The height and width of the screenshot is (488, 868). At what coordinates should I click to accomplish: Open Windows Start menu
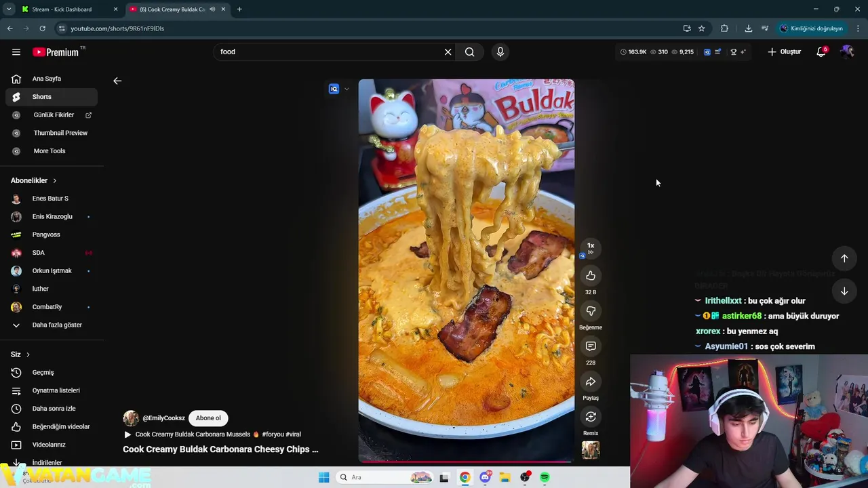(323, 477)
